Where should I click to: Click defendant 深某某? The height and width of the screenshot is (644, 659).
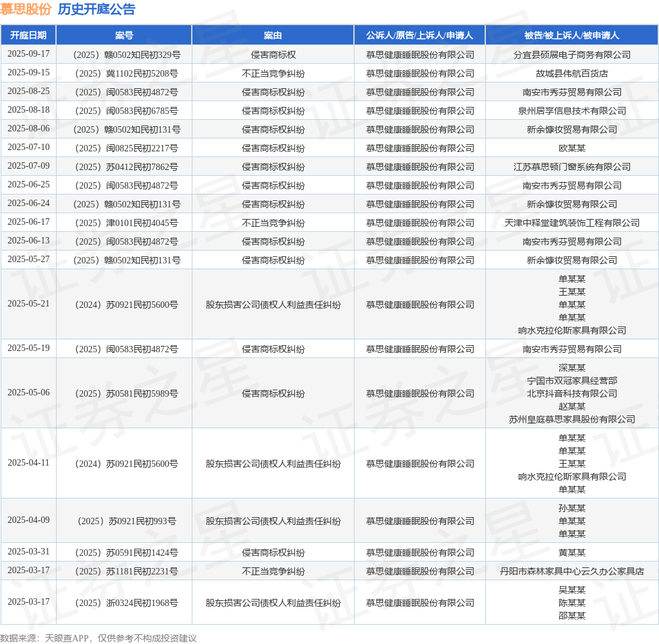(x=572, y=368)
